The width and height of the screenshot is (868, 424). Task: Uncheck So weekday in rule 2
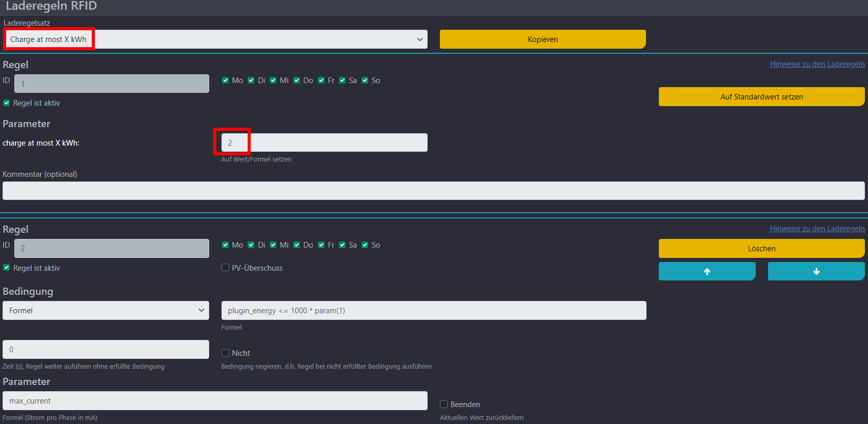pyautogui.click(x=365, y=245)
